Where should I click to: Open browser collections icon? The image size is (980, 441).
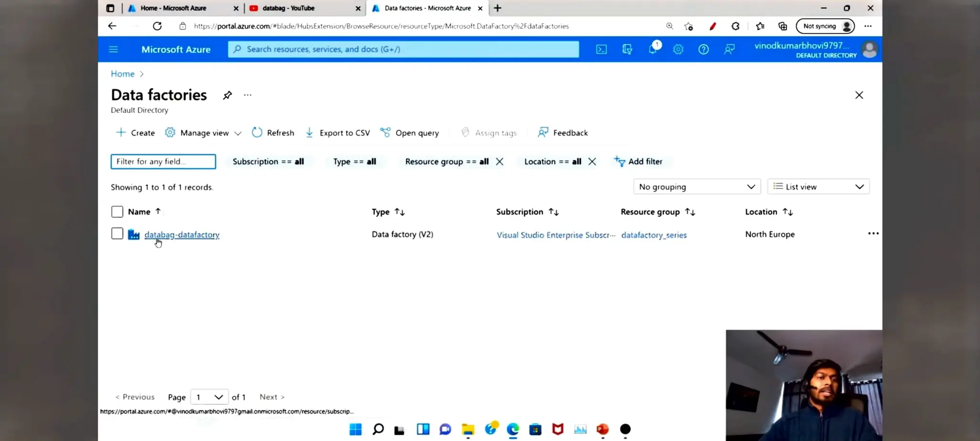(x=783, y=26)
